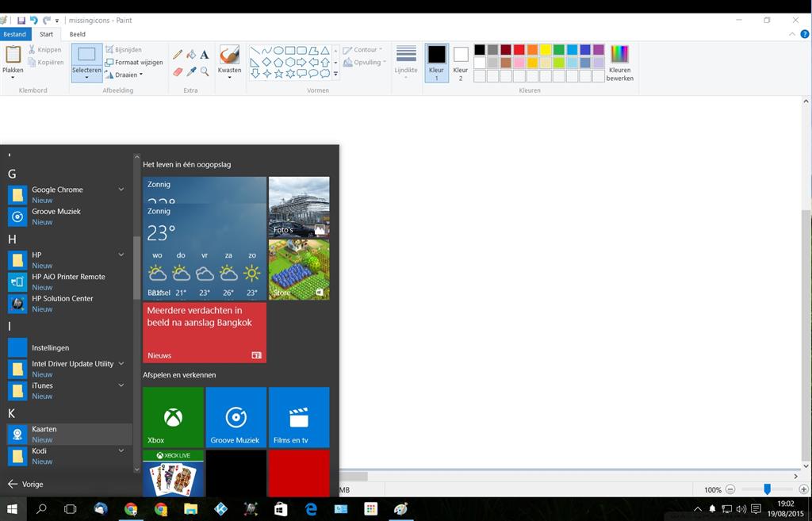
Task: Click the Plakken clipboard icon
Action: [x=13, y=55]
